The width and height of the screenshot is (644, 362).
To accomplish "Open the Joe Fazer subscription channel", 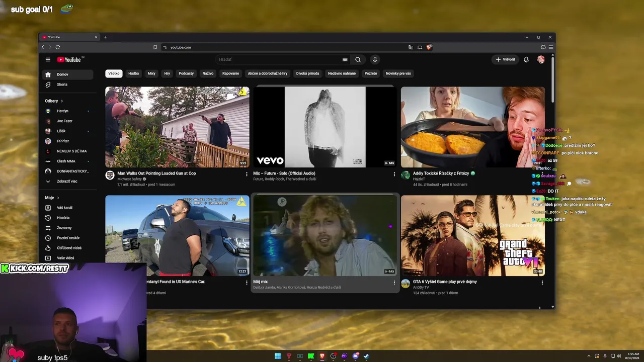I will tap(68, 121).
